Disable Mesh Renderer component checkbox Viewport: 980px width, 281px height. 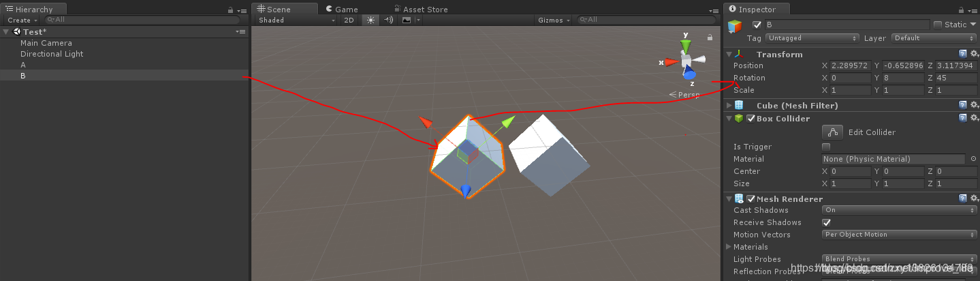click(x=751, y=198)
